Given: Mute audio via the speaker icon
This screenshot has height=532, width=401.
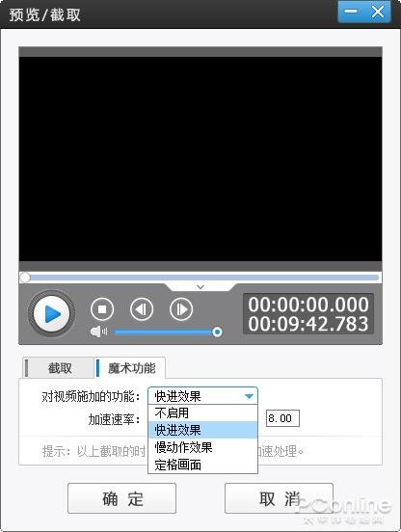Looking at the screenshot, I should tap(98, 332).
